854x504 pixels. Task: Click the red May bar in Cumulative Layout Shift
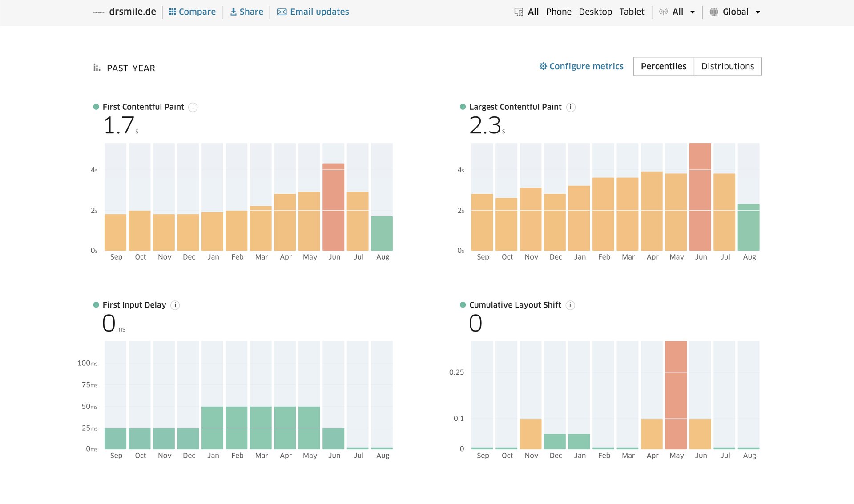676,395
